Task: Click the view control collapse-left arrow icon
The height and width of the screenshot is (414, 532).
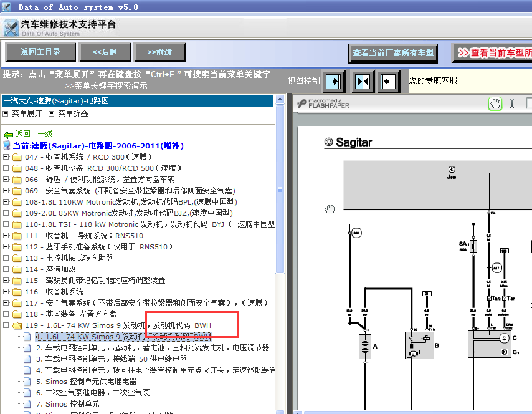Action: coord(388,82)
